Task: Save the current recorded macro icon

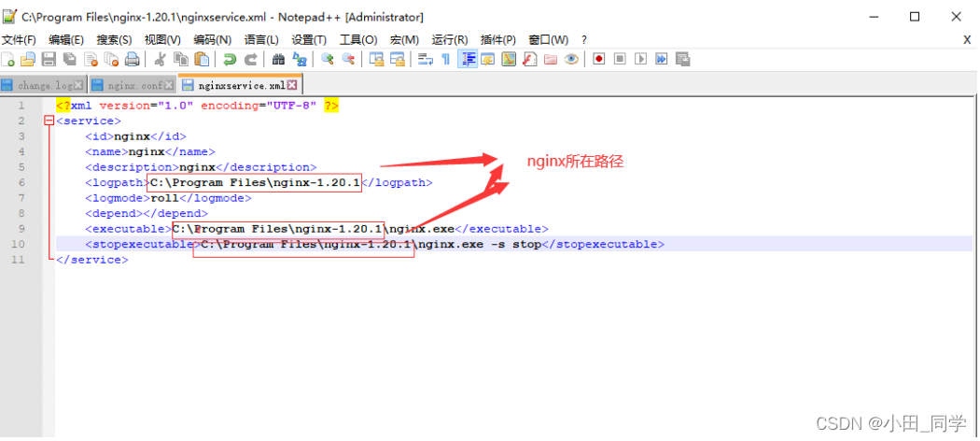Action: pyautogui.click(x=682, y=60)
